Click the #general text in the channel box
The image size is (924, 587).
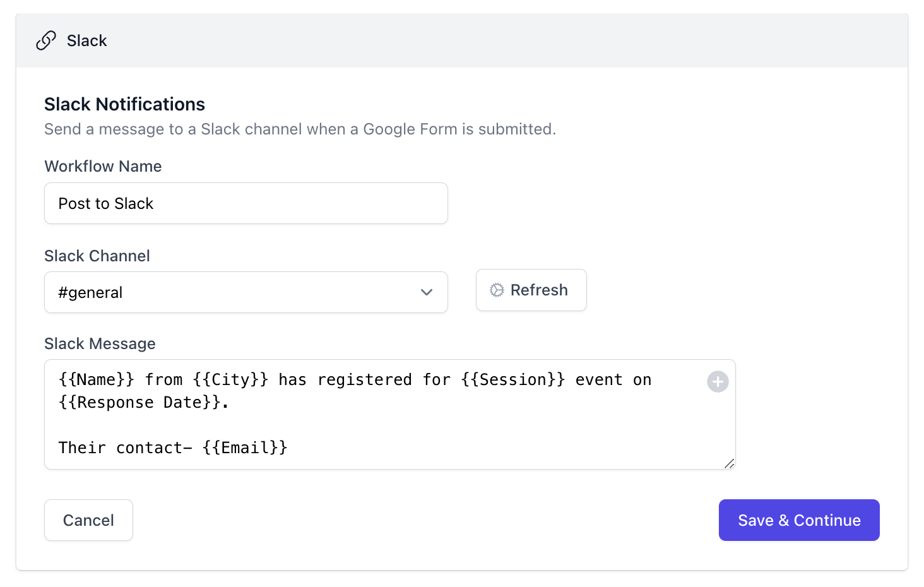pyautogui.click(x=90, y=292)
